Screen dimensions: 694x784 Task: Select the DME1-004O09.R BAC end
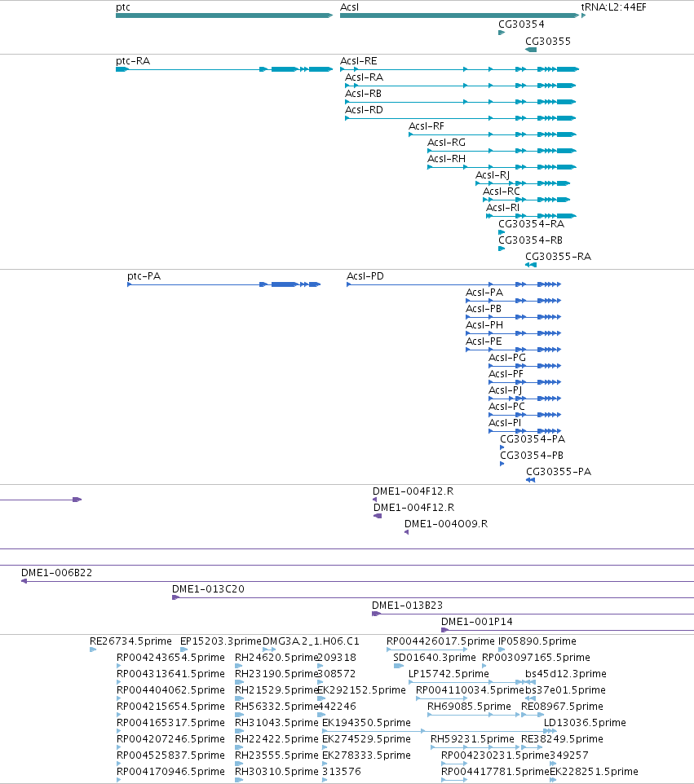pos(406,532)
